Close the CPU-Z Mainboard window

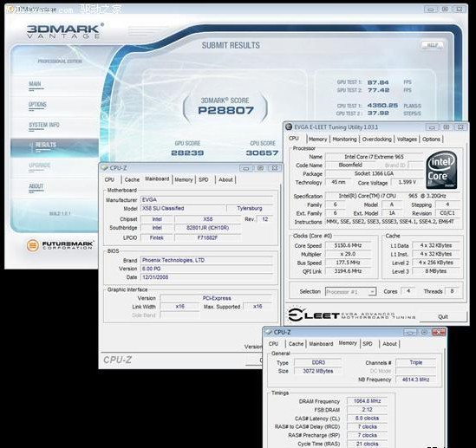pyautogui.click(x=275, y=168)
